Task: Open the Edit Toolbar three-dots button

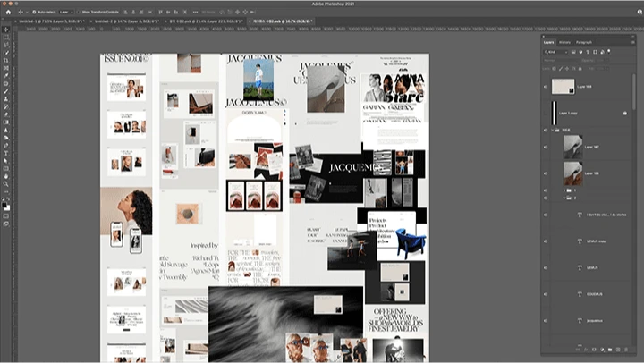Action: [x=5, y=191]
